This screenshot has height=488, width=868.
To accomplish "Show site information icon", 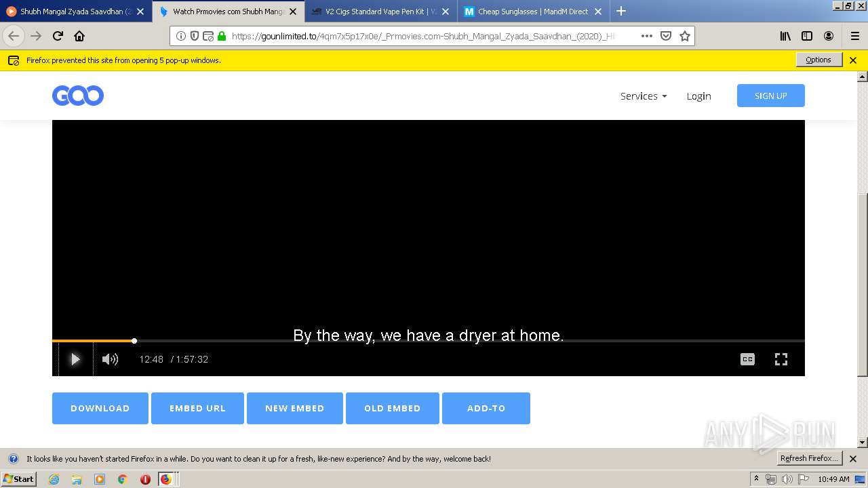I will tap(181, 36).
